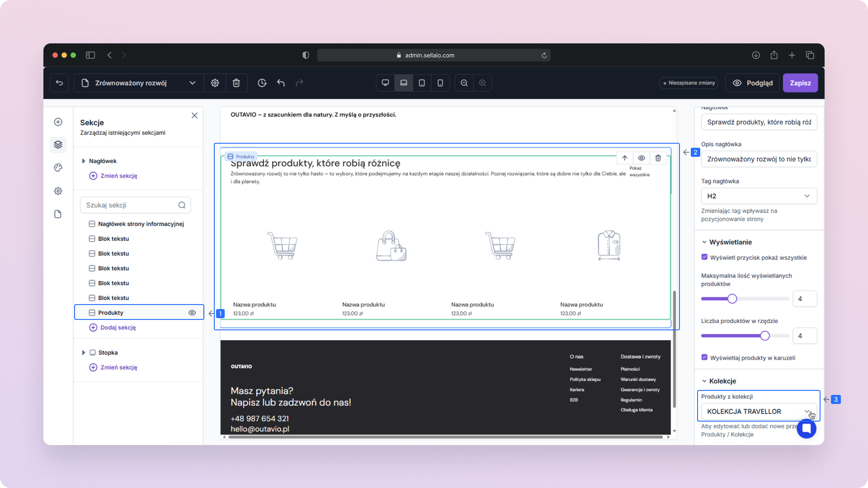868x488 pixels.
Task: Open Safari downloads icon
Action: [x=756, y=55]
